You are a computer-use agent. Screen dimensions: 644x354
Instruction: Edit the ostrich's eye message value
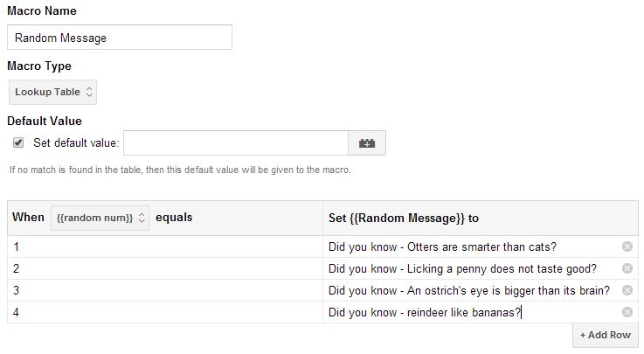473,290
